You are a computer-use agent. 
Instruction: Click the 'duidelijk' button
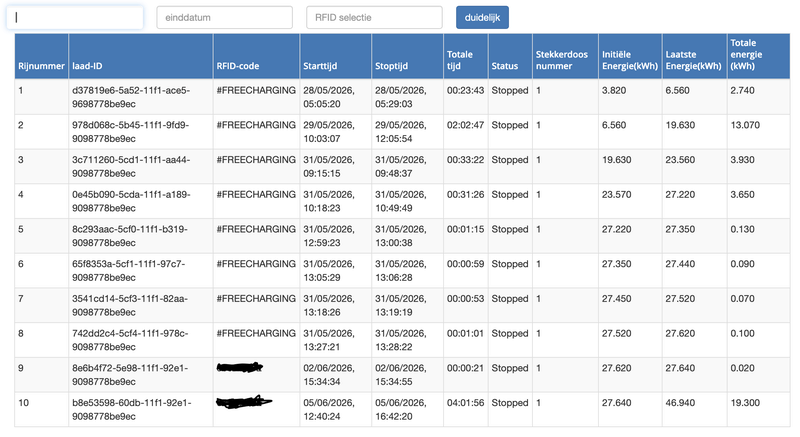pyautogui.click(x=482, y=17)
